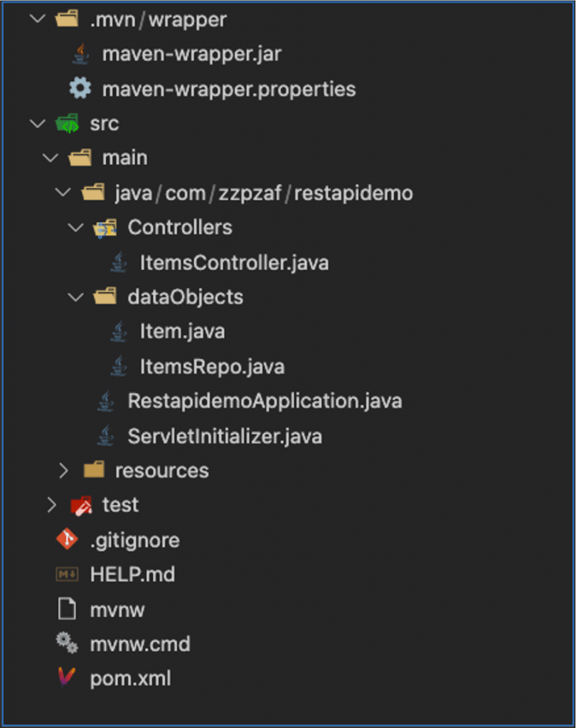Image resolution: width=576 pixels, height=728 pixels.
Task: Collapse the main folder chevron
Action: pyautogui.click(x=50, y=158)
